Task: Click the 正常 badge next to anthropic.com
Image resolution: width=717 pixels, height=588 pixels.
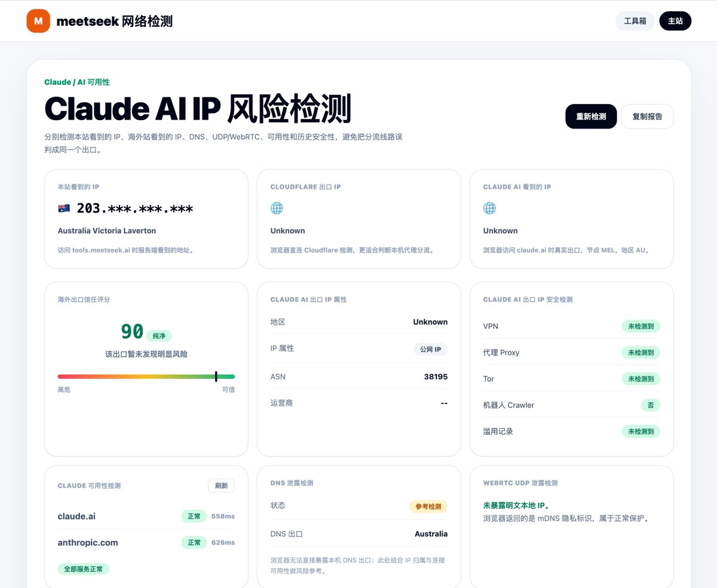Action: [194, 543]
